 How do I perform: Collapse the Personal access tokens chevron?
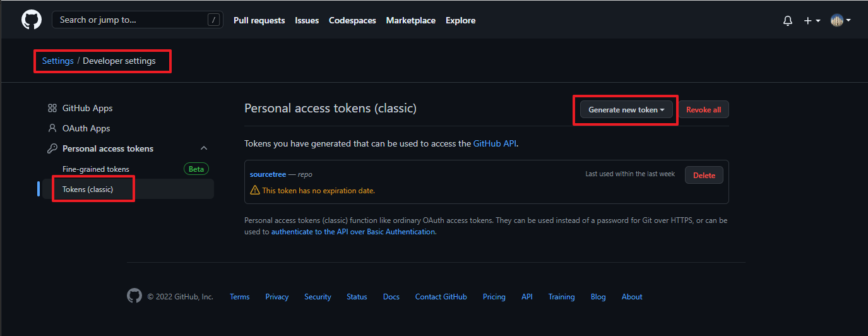tap(204, 148)
